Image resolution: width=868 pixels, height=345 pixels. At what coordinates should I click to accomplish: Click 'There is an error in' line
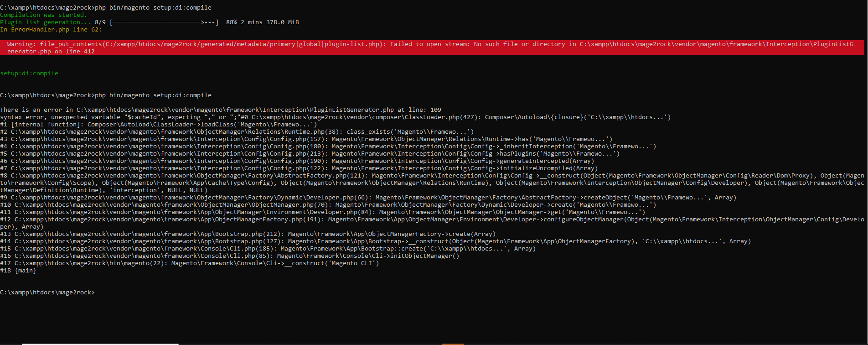[36, 110]
